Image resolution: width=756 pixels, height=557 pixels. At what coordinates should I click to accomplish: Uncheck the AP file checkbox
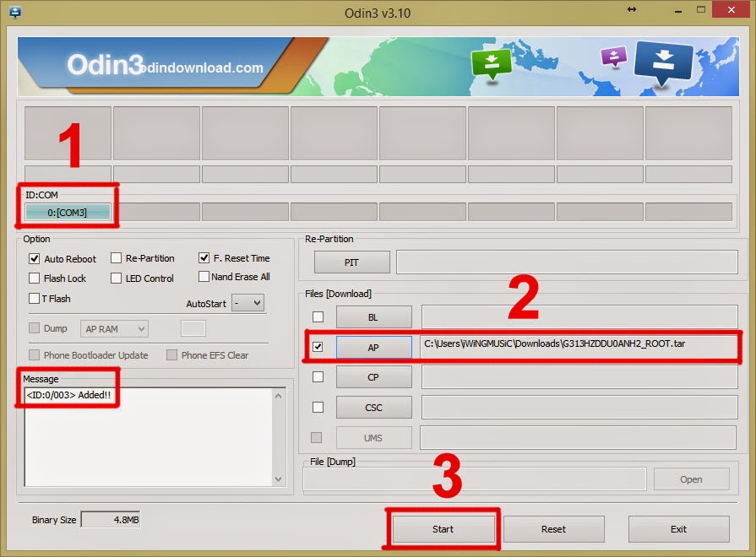(318, 347)
